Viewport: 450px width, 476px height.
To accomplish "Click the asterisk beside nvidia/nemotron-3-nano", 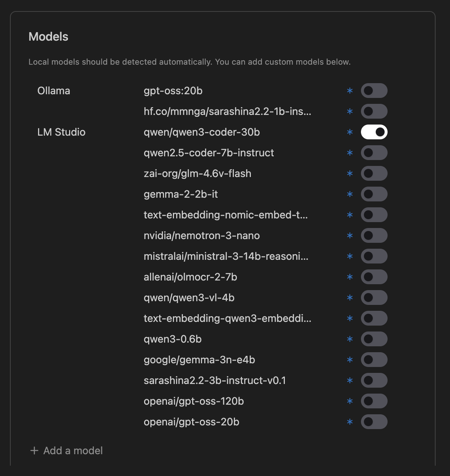I will (350, 235).
